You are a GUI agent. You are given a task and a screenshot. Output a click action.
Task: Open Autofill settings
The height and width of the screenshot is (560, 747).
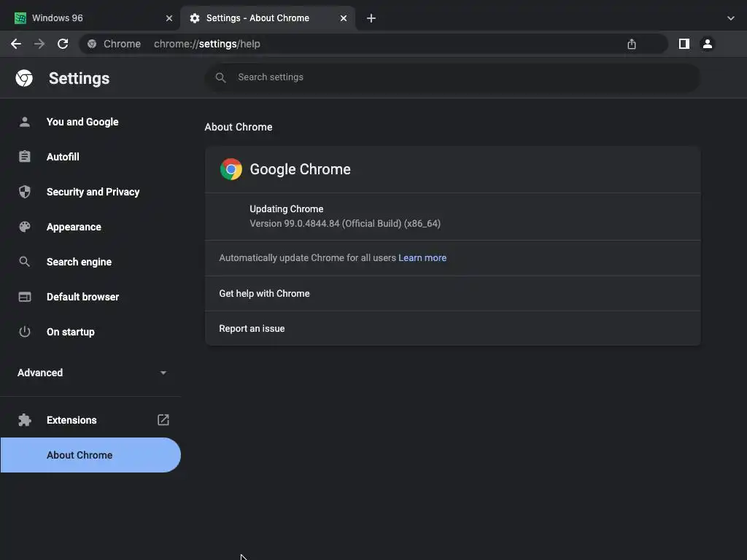90,157
